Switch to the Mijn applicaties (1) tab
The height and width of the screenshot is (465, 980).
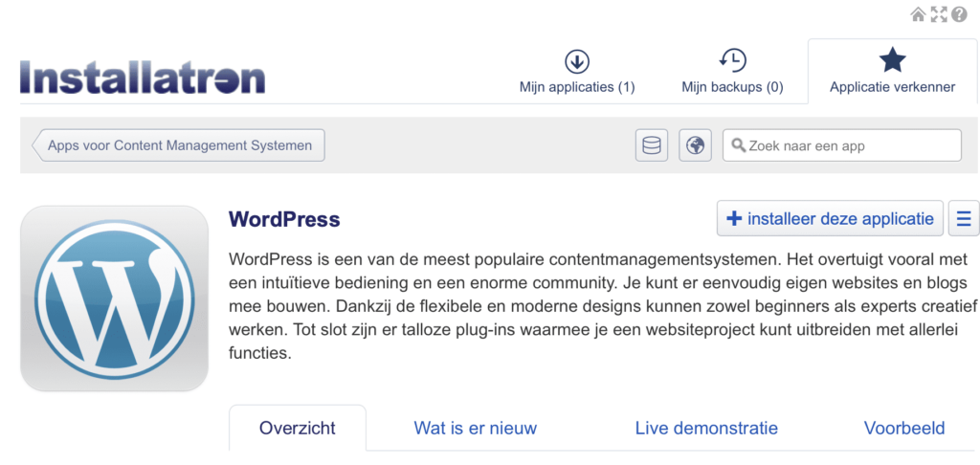577,72
